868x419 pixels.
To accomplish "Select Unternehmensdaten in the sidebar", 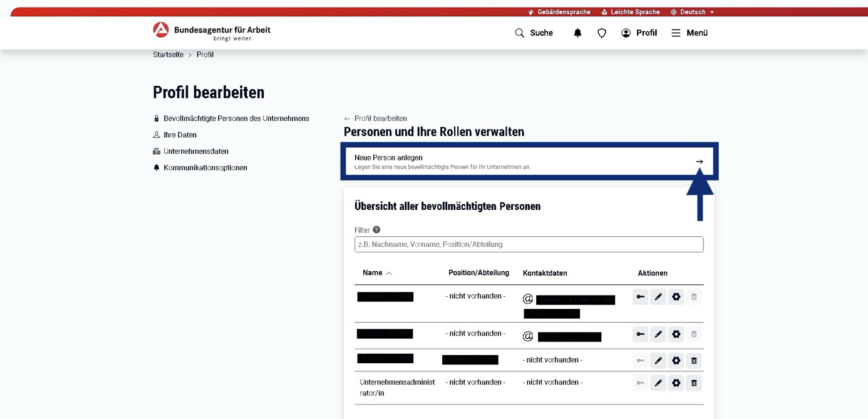I will point(195,152).
